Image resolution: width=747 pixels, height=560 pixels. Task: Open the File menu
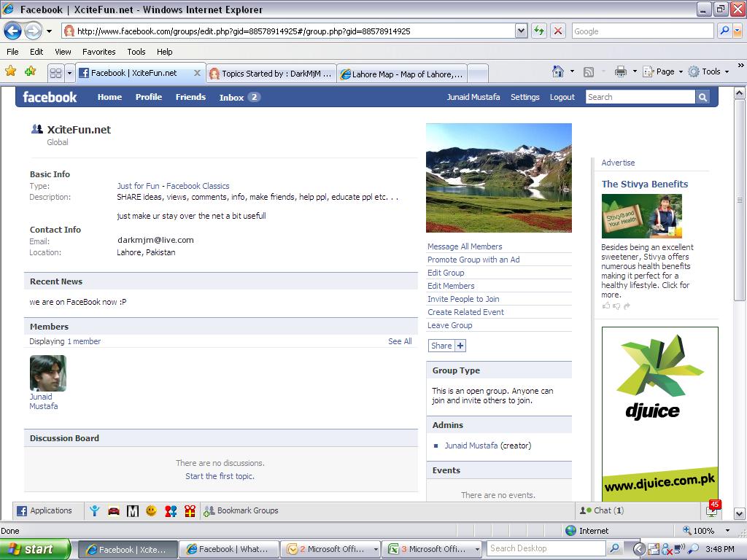13,52
